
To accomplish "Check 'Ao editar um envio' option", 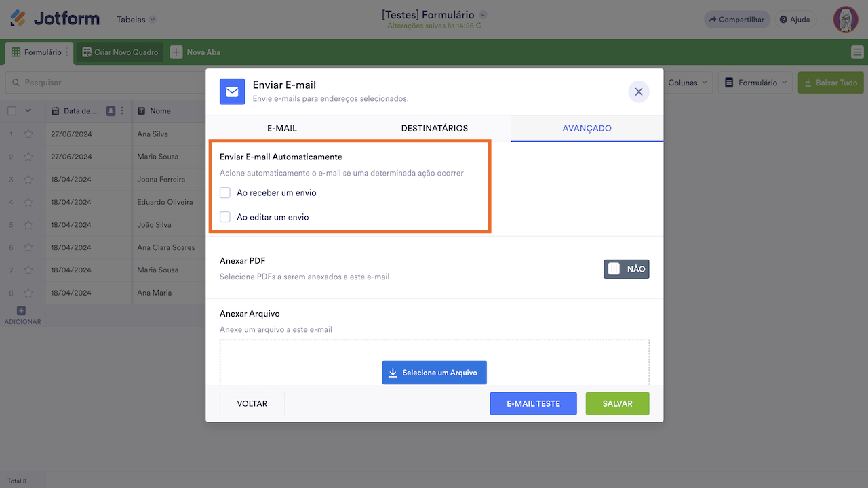I will [225, 217].
